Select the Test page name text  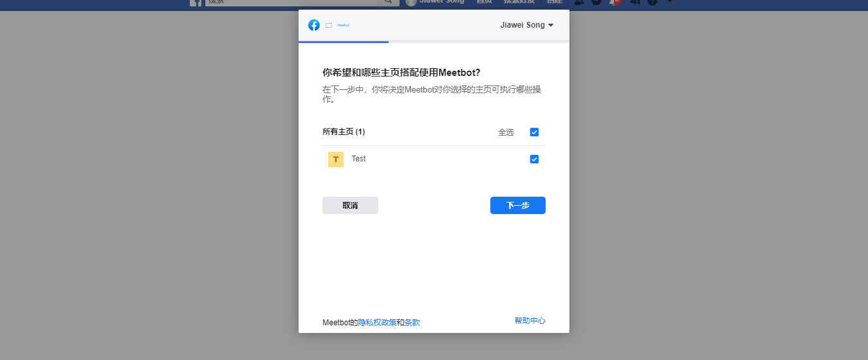(x=358, y=159)
